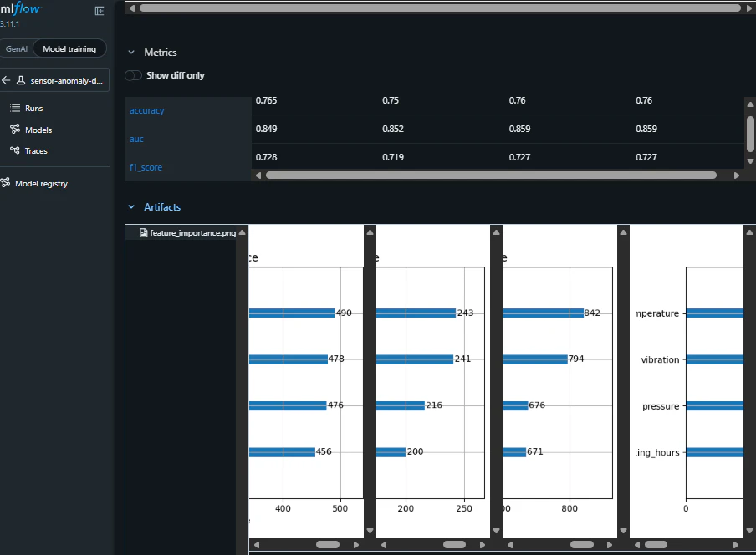Click the back arrow beside experiment name
This screenshot has height=555, width=756.
(x=6, y=80)
